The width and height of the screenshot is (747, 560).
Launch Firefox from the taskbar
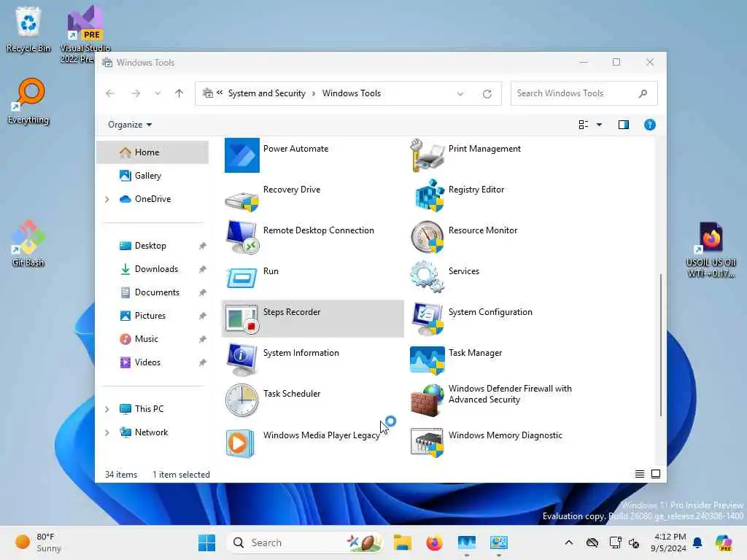pyautogui.click(x=435, y=542)
